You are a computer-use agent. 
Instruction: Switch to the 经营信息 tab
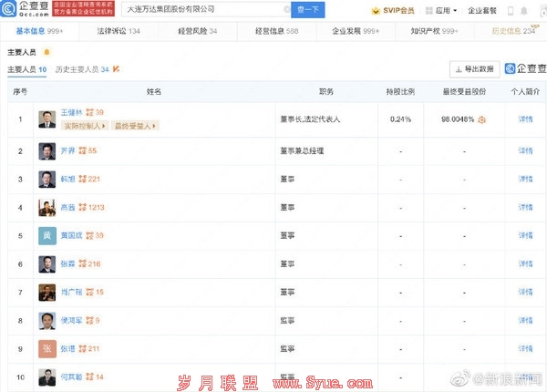click(276, 31)
